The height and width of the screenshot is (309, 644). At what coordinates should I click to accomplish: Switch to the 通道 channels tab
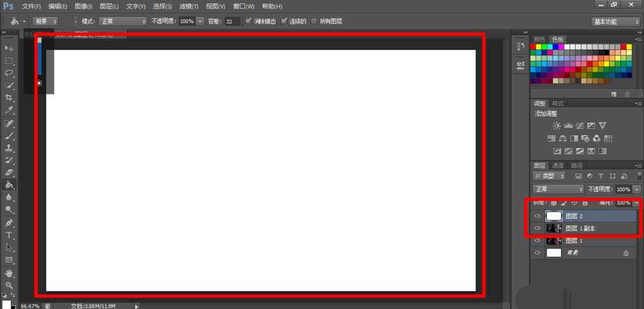[558, 165]
